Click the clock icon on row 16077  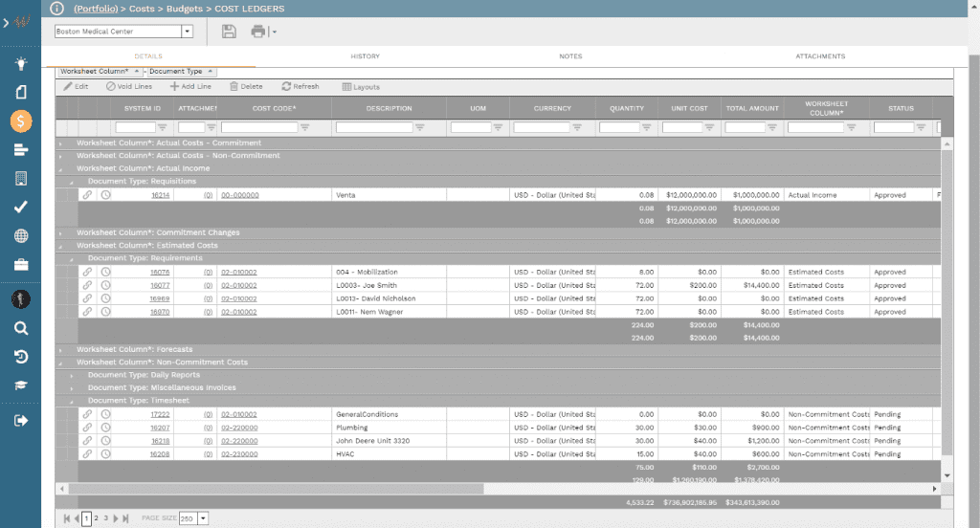pos(105,285)
